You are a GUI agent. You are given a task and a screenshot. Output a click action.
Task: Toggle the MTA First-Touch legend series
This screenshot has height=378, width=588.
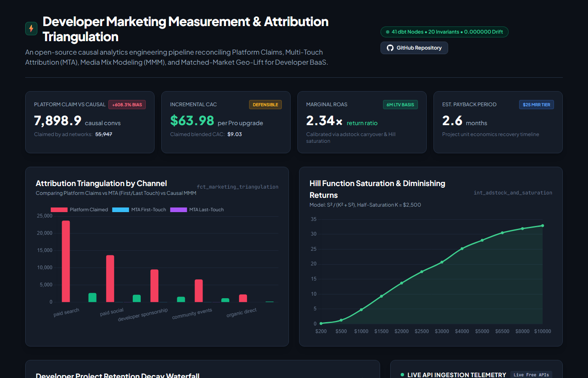(x=139, y=210)
